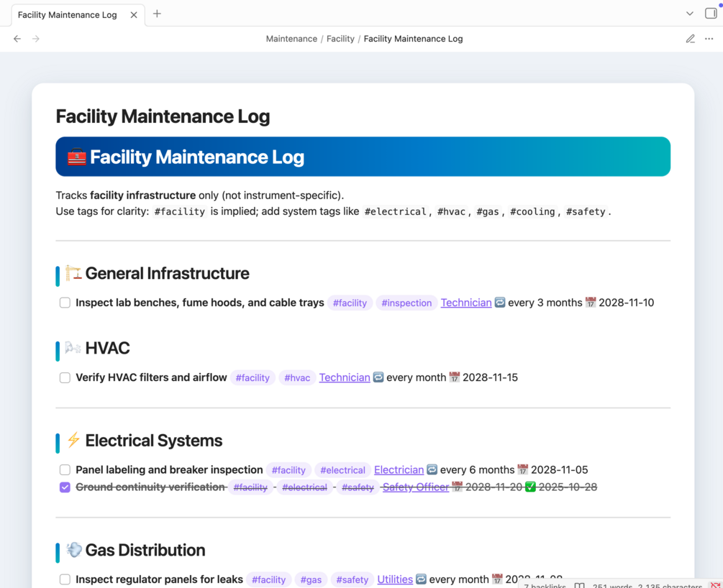
Task: Open #hvac tag on HVAC task
Action: (x=297, y=378)
